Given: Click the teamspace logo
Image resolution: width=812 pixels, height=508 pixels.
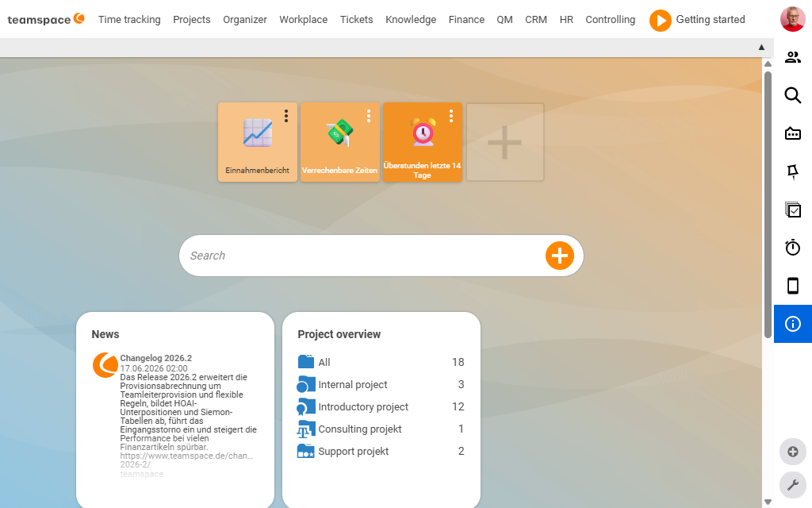Looking at the screenshot, I should [x=45, y=19].
